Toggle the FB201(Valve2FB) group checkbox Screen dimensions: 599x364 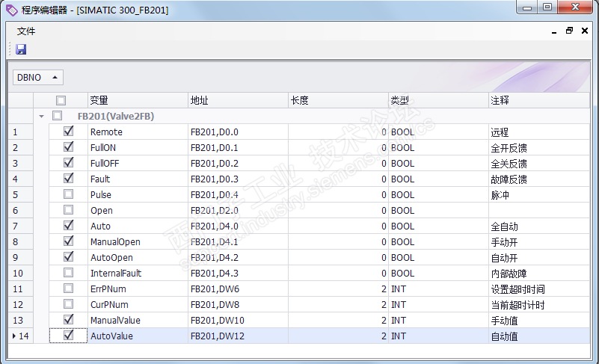click(58, 116)
